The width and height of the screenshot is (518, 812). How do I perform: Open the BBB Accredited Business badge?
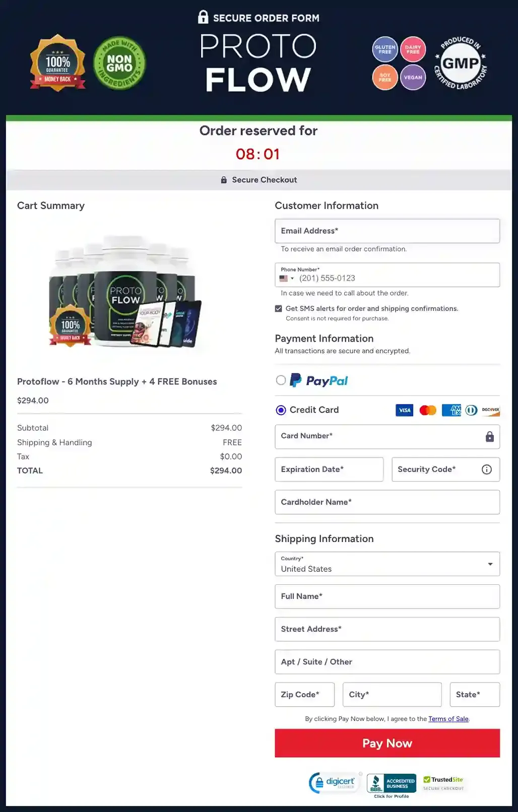click(392, 784)
